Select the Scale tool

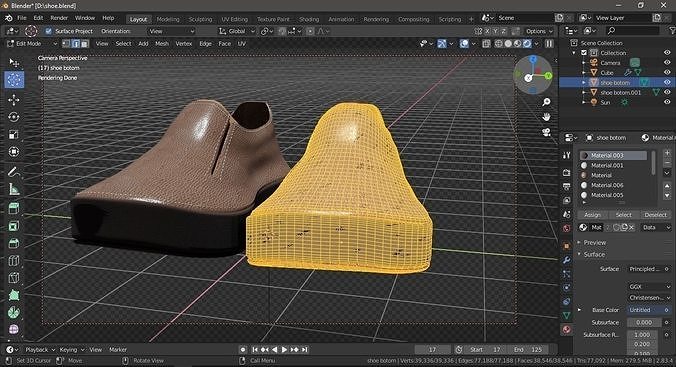pyautogui.click(x=14, y=135)
